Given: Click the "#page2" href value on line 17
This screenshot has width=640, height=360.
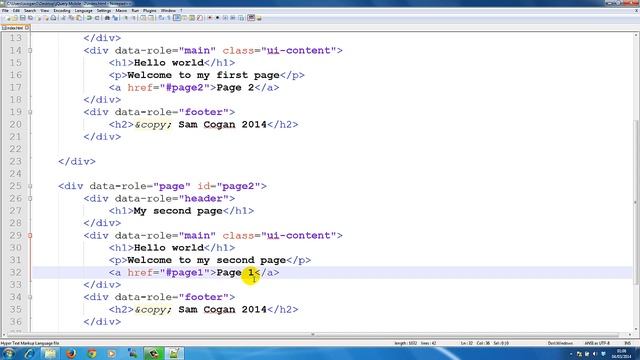Looking at the screenshot, I should click(184, 87).
